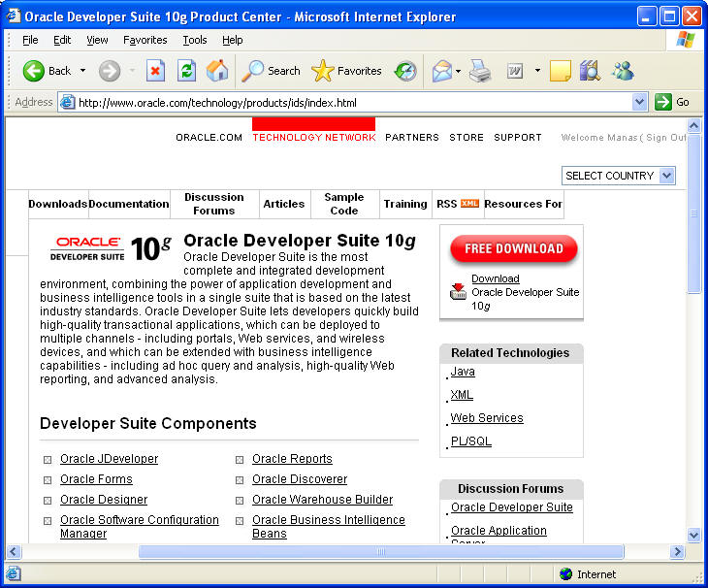Click the Back arrow icon
Screen dimensions: 708x588
tap(33, 71)
